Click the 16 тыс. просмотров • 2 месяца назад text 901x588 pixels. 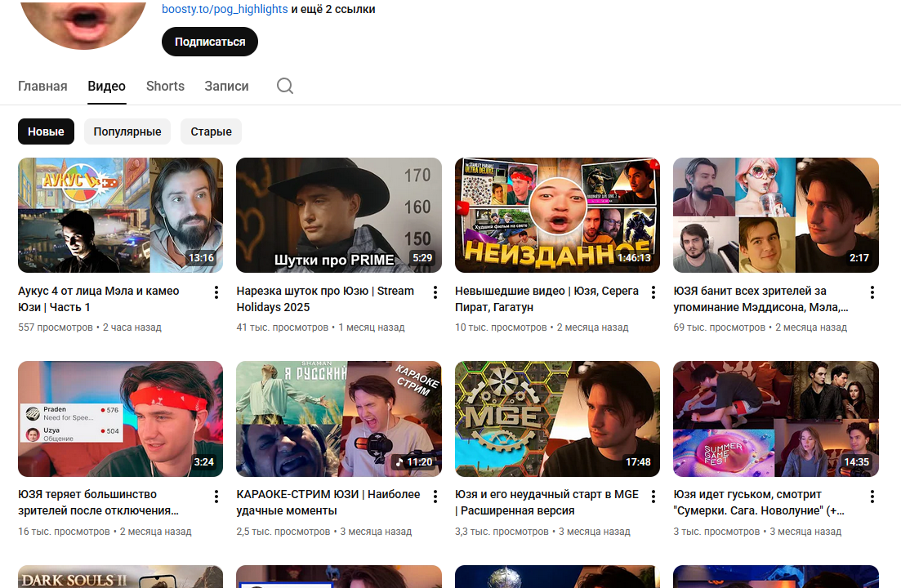pos(105,532)
